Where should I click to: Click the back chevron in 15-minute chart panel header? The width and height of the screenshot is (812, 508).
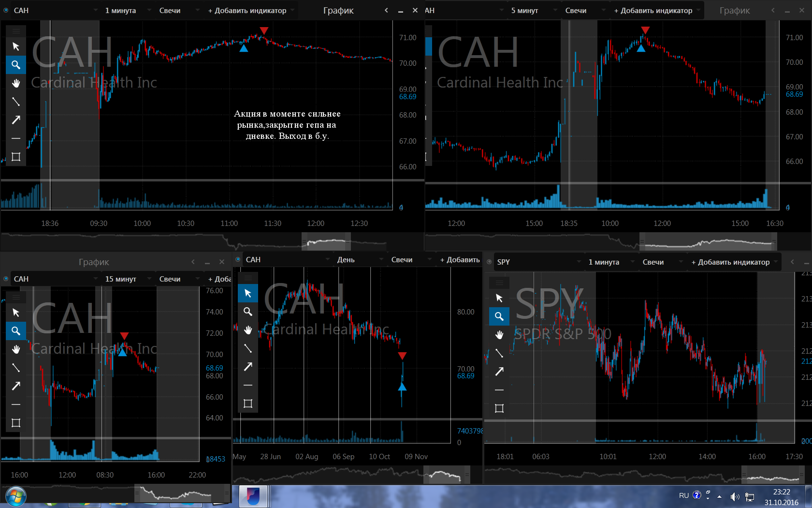tap(193, 262)
